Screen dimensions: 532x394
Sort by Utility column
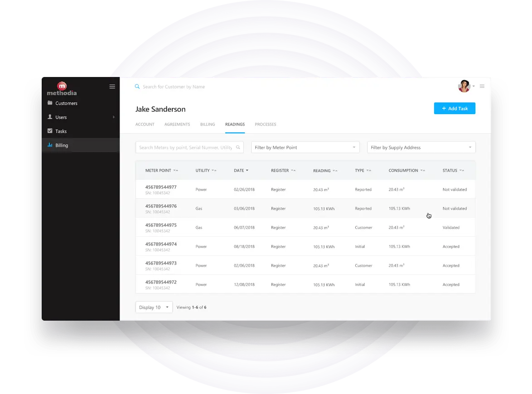pyautogui.click(x=206, y=171)
